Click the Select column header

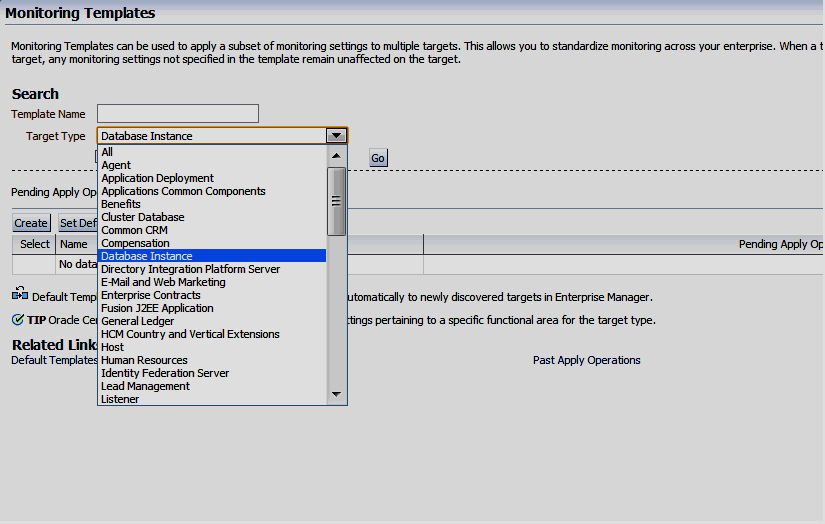pos(35,244)
